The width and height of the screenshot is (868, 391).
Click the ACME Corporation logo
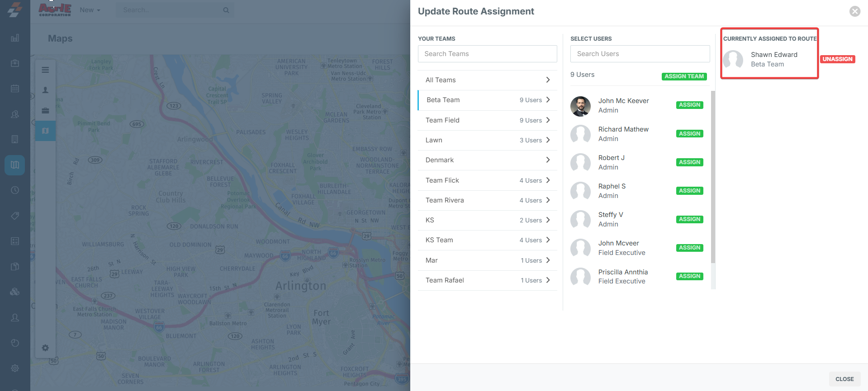(55, 9)
